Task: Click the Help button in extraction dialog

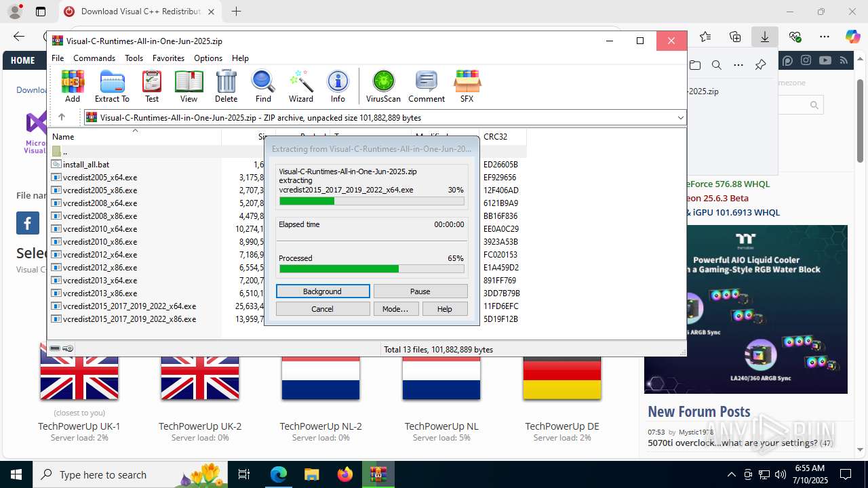Action: pos(444,309)
